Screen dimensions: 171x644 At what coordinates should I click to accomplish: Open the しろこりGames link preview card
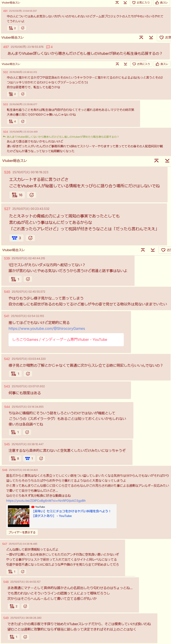[66, 340]
